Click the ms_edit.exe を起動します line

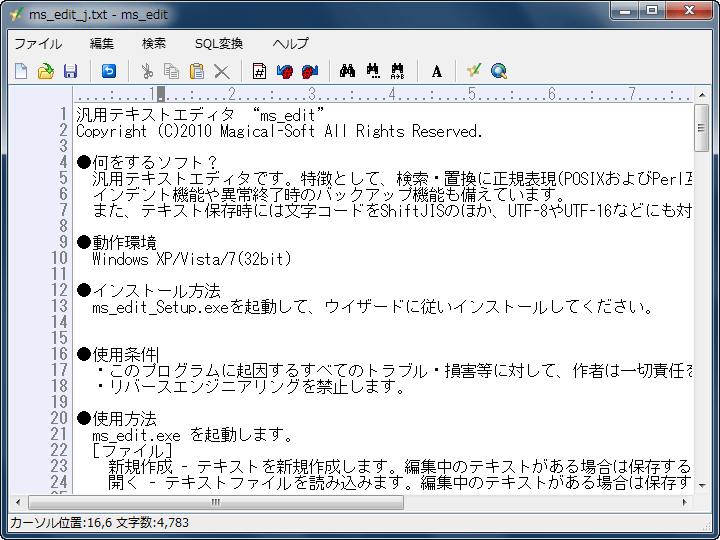[192, 434]
